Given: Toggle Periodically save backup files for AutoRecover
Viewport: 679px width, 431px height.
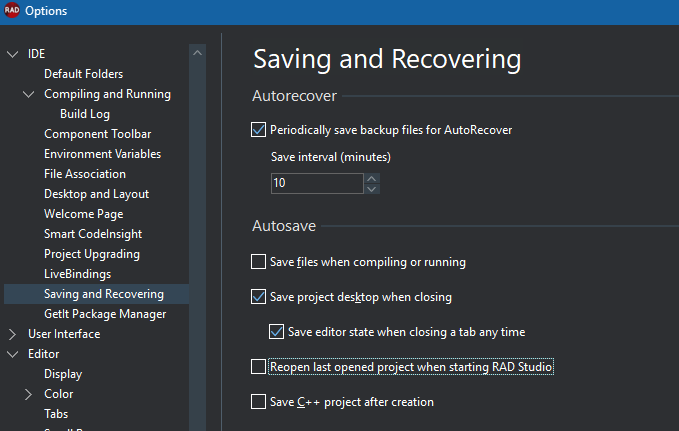Looking at the screenshot, I should pos(259,130).
